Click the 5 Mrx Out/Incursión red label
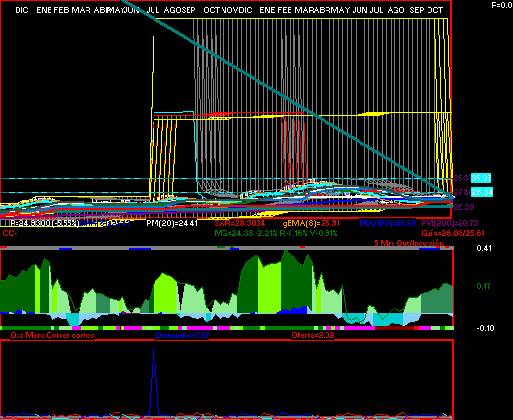Screen dimensions: 513x420 point(409,243)
